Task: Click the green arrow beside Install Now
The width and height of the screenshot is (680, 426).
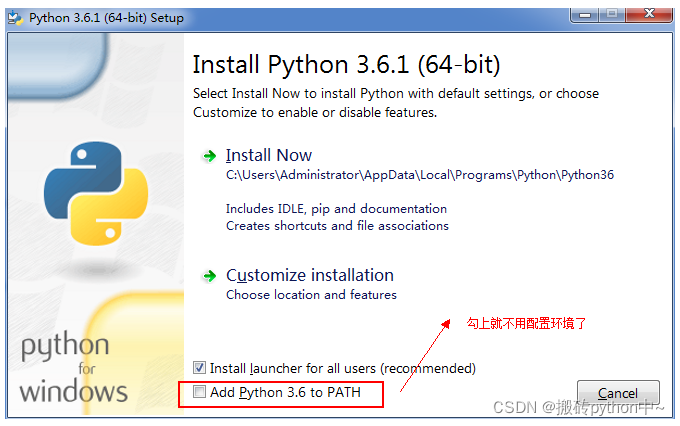Action: (209, 156)
